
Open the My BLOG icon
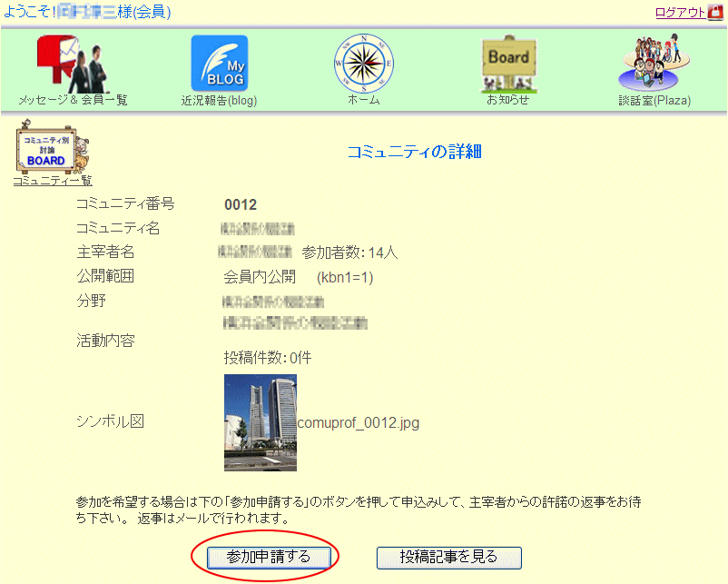tap(219, 64)
